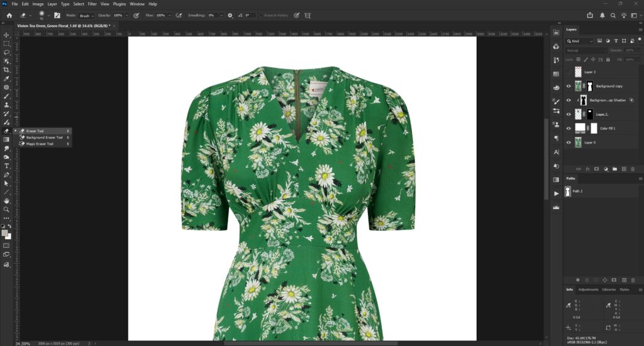Hide the Background Shadow layer

(x=569, y=100)
